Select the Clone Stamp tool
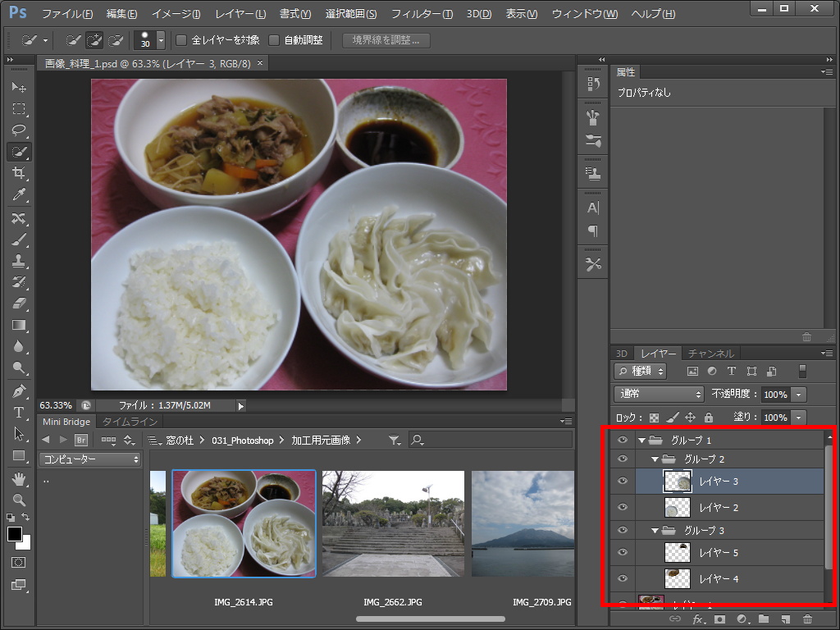The width and height of the screenshot is (840, 630). coord(19,261)
